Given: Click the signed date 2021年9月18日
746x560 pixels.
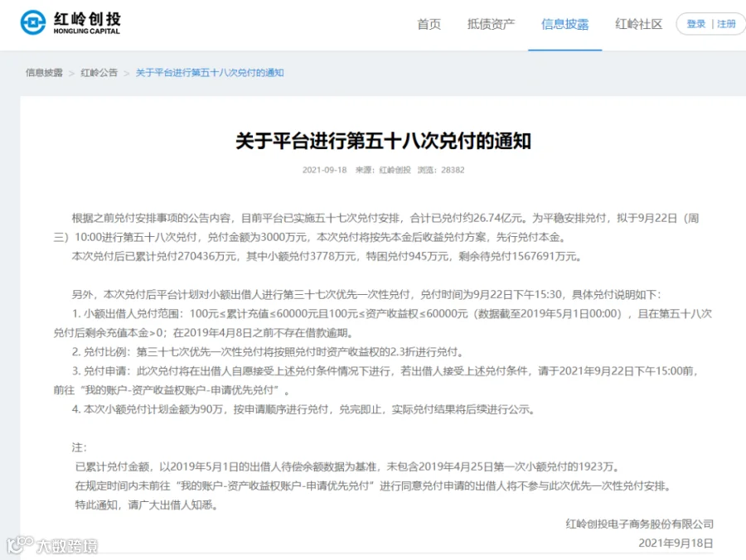Looking at the screenshot, I should [676, 543].
